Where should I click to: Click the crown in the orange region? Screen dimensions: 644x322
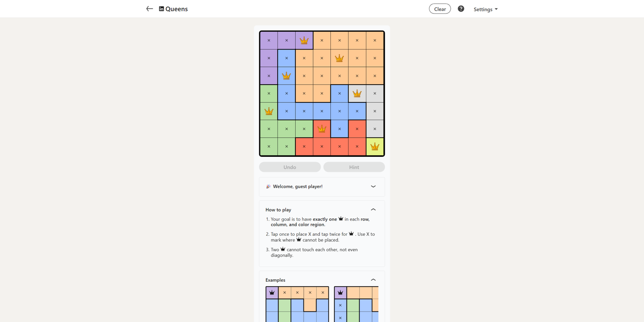click(x=339, y=58)
